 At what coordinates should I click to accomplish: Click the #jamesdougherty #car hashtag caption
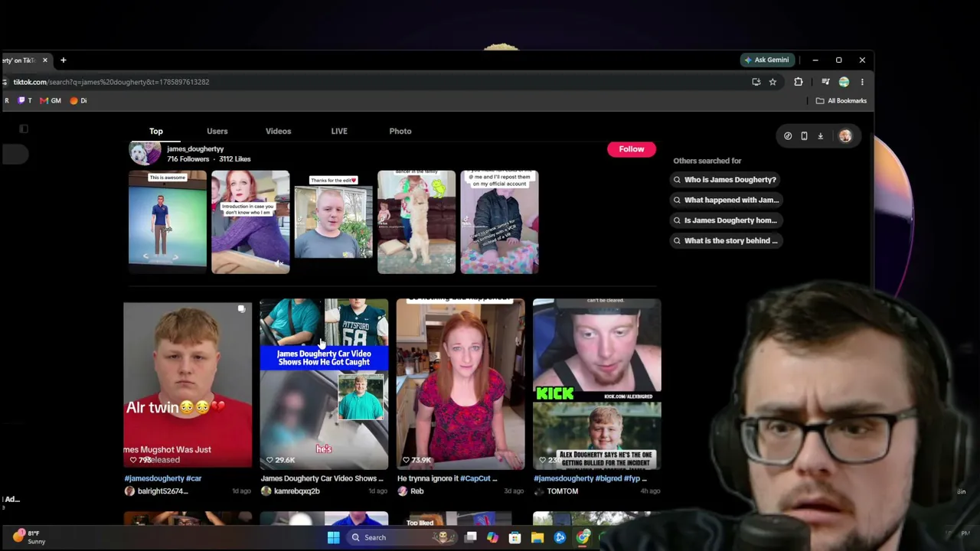[x=163, y=478]
